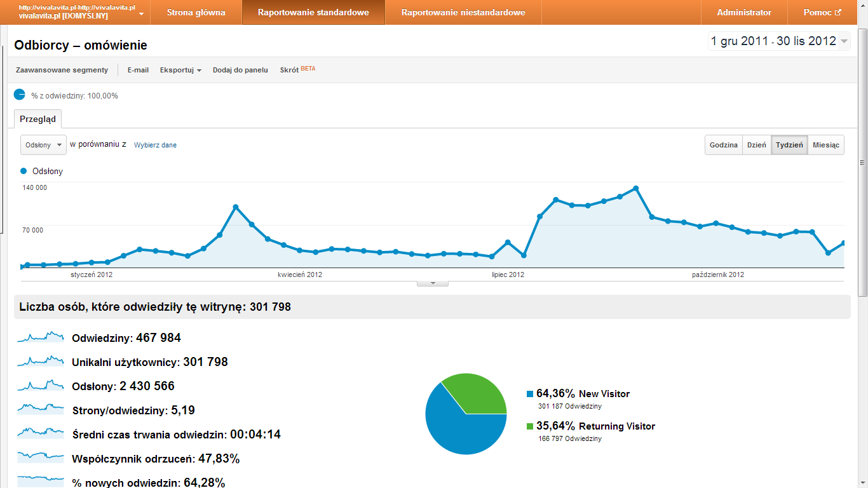Open Raportowanie niestandardowe tab
Viewport: 868px width, 488px height.
click(463, 12)
